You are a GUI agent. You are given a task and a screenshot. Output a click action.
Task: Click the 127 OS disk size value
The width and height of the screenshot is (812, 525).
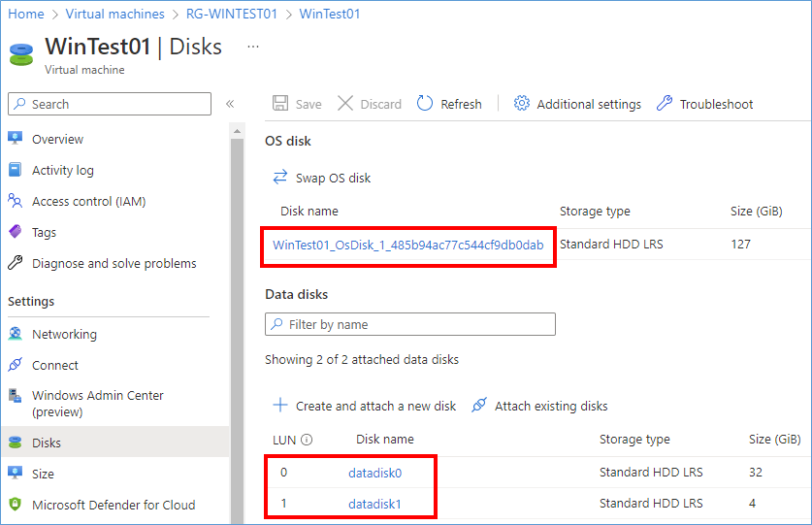coord(740,245)
